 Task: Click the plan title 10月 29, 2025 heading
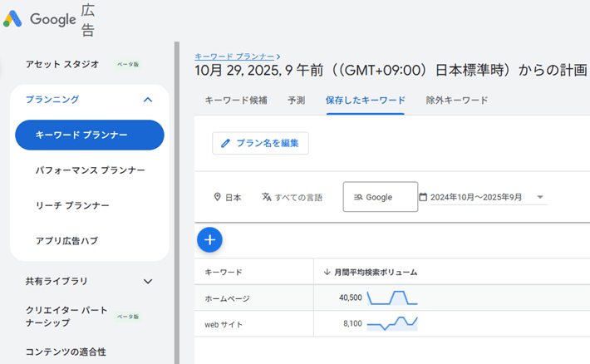[x=391, y=71]
